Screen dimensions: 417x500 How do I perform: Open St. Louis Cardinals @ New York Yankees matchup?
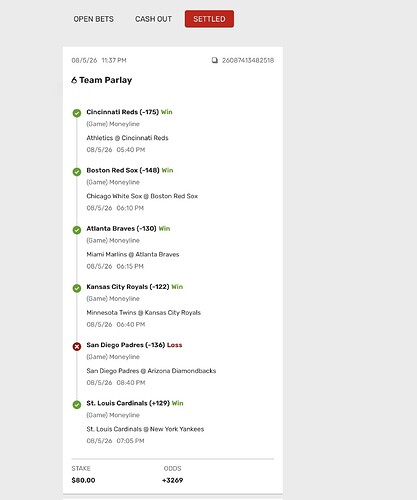145,429
